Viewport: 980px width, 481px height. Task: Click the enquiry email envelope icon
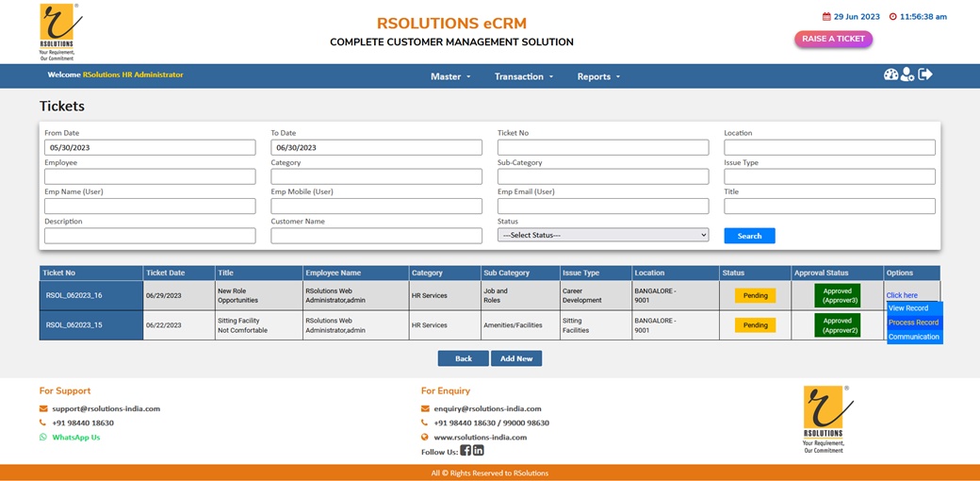(x=425, y=408)
